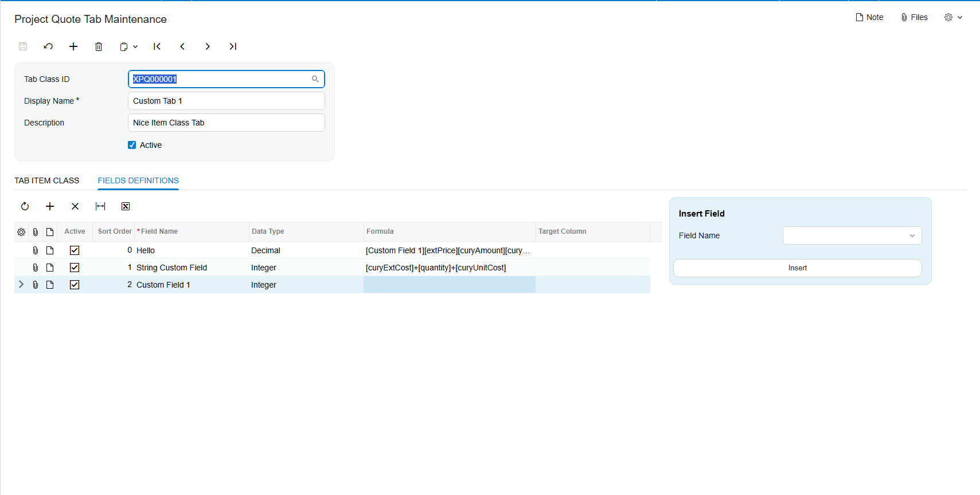Click the Formula column header
Screen dimensions: 980x495
point(450,231)
